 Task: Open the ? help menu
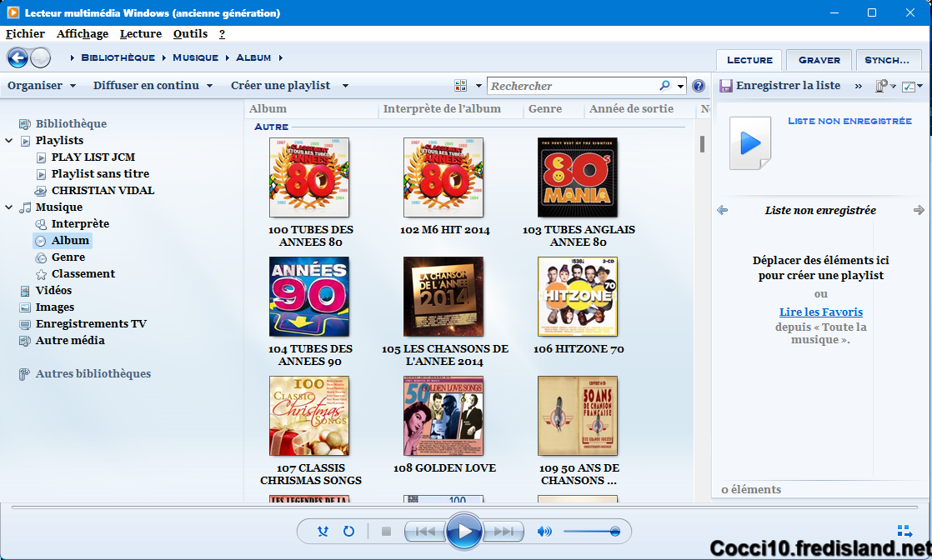[222, 34]
